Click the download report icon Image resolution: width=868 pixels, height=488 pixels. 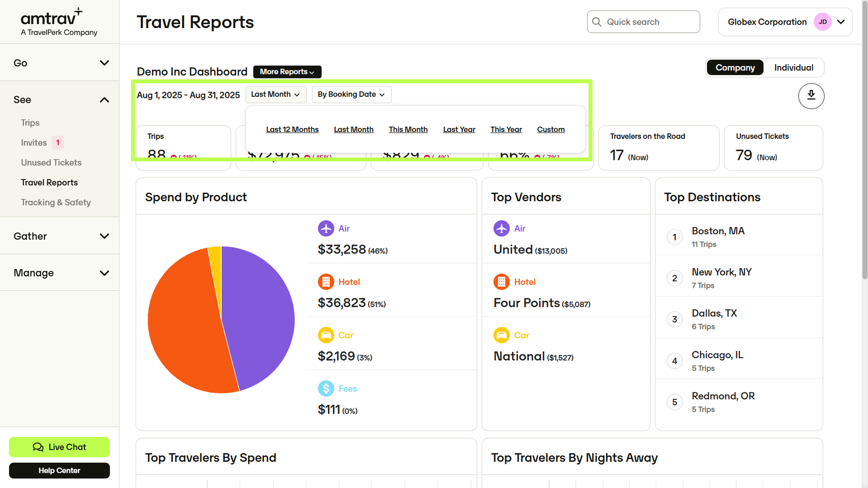[x=811, y=96]
